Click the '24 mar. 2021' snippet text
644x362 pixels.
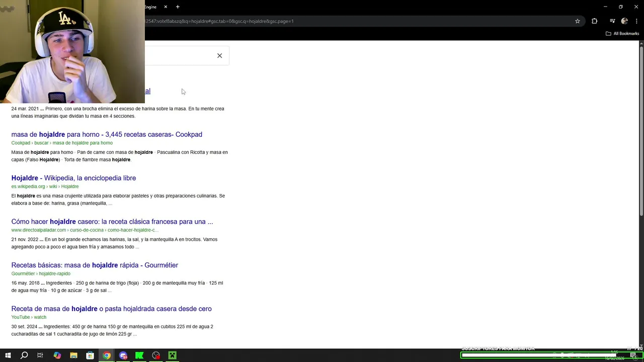click(x=118, y=112)
